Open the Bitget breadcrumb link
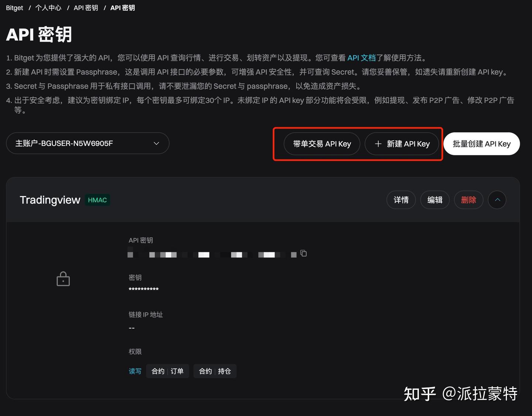 (x=14, y=7)
